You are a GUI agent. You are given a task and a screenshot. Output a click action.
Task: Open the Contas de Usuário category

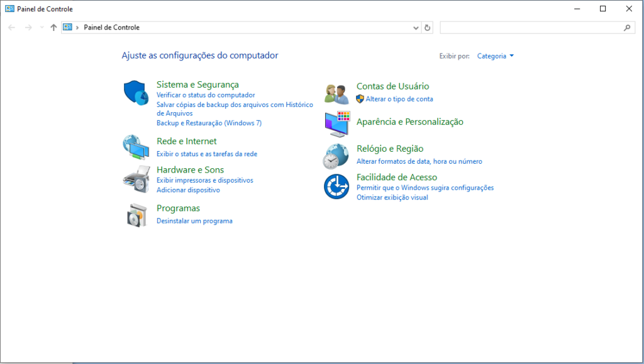coord(392,86)
